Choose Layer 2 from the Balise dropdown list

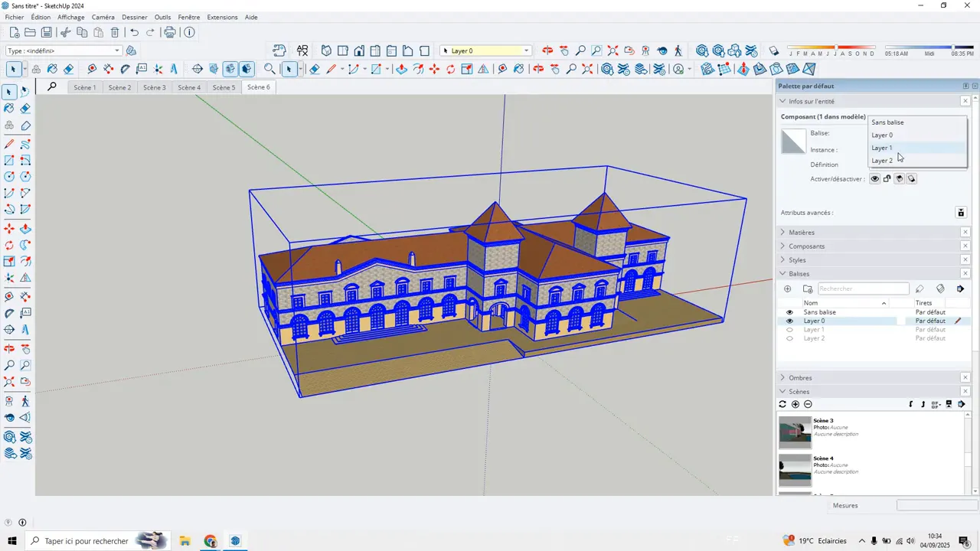click(882, 161)
